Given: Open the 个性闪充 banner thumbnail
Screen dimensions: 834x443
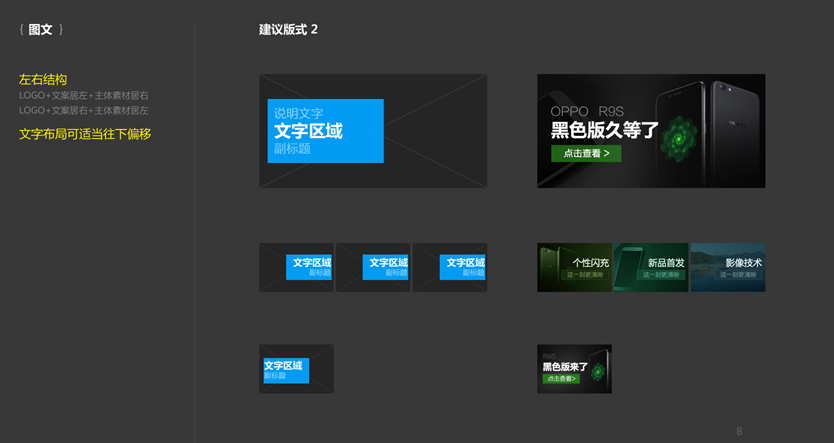Looking at the screenshot, I should (575, 267).
